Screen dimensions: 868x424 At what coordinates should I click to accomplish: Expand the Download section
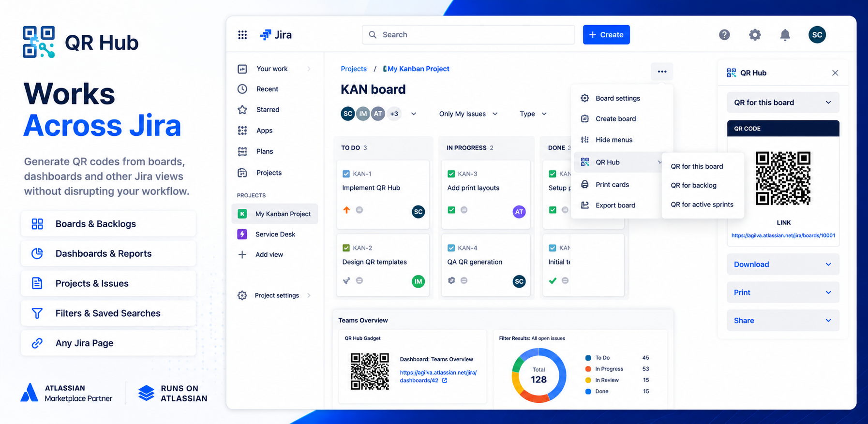point(783,264)
